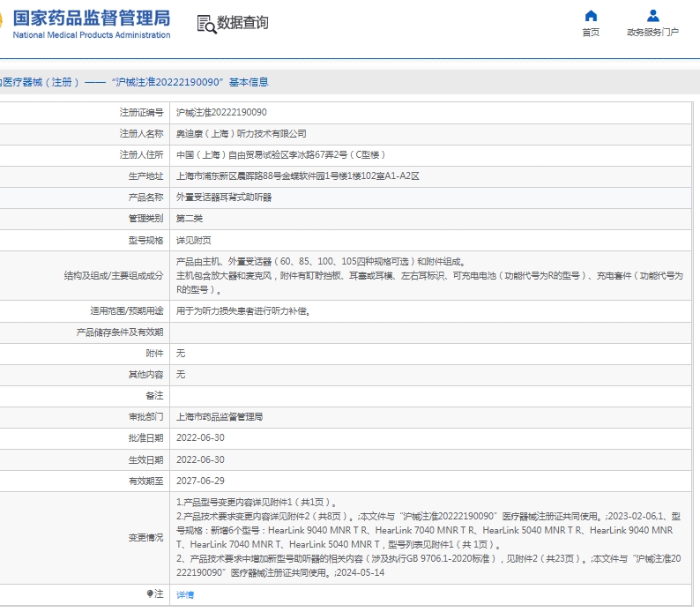Click production address 上海市浦东新区晨晖路88号 cell
The height and width of the screenshot is (612, 700).
point(297,176)
